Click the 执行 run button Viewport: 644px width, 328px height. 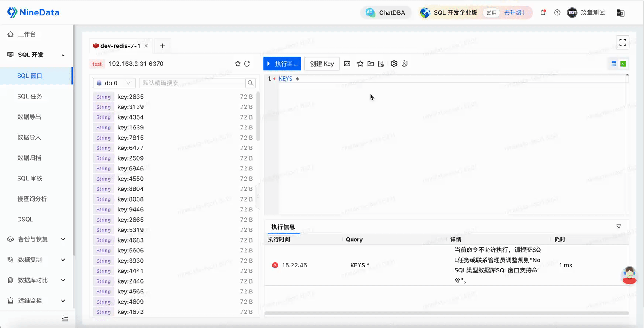coord(282,64)
